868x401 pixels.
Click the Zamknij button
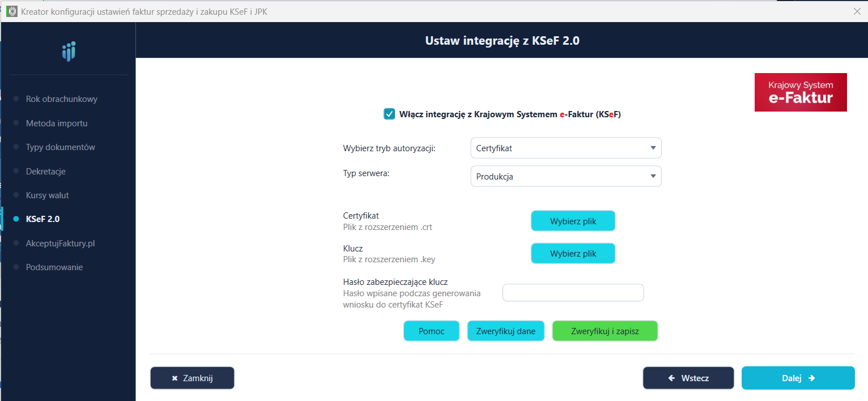192,378
